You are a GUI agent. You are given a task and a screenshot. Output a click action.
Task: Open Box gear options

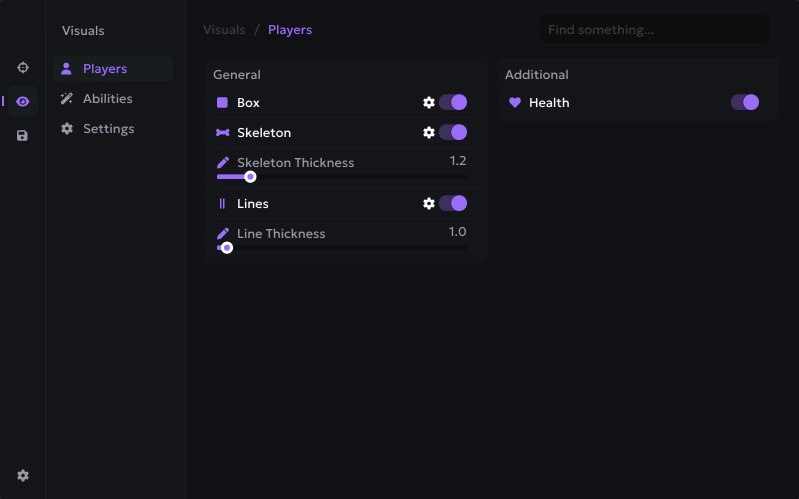coord(429,102)
